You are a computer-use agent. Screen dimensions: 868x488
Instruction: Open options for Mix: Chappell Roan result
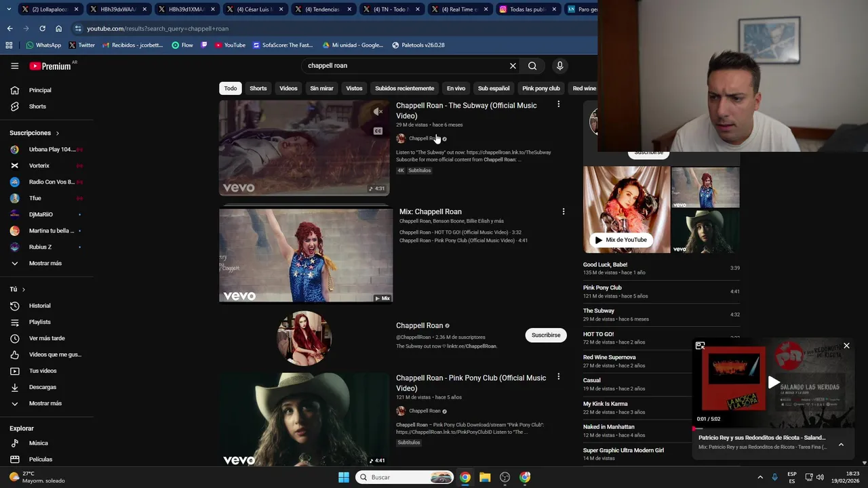[563, 211]
